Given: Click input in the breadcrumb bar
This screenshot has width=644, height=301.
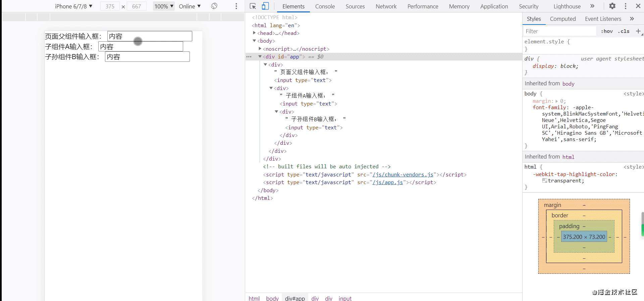Looking at the screenshot, I should [345, 298].
